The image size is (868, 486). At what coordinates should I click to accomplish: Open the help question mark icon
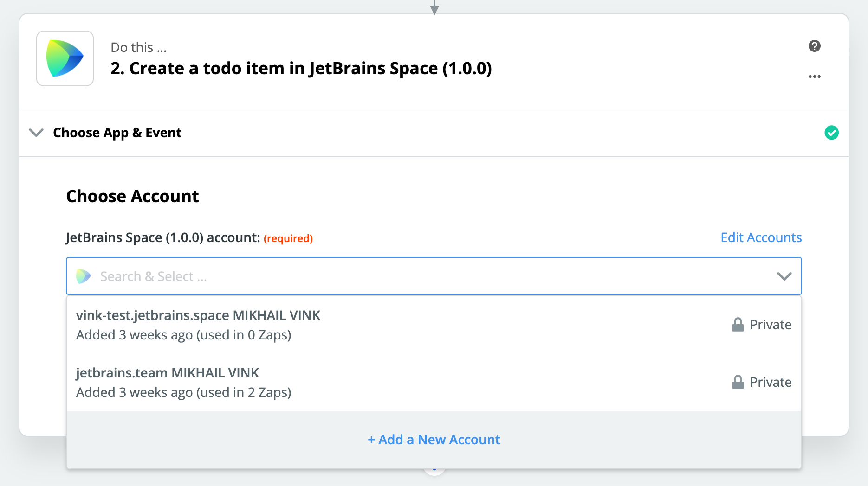814,46
